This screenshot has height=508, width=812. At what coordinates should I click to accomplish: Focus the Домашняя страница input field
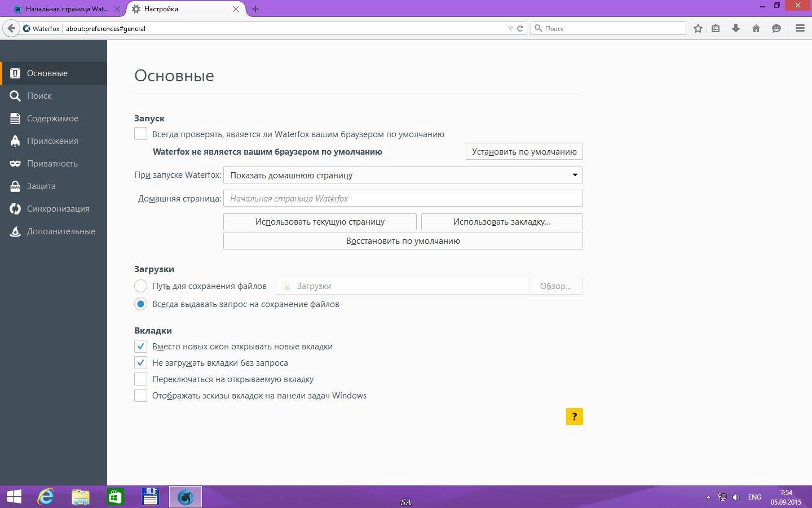coord(403,198)
